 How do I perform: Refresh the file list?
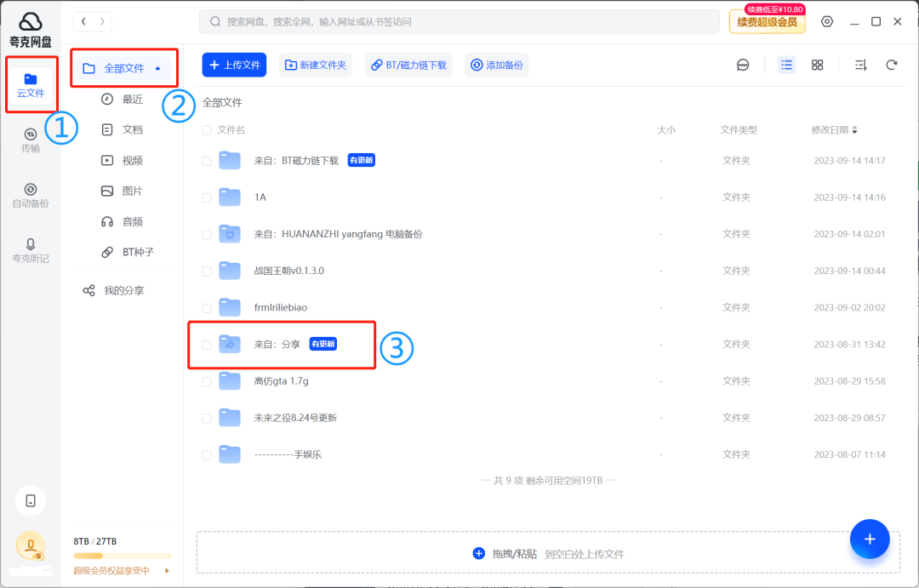coord(890,64)
